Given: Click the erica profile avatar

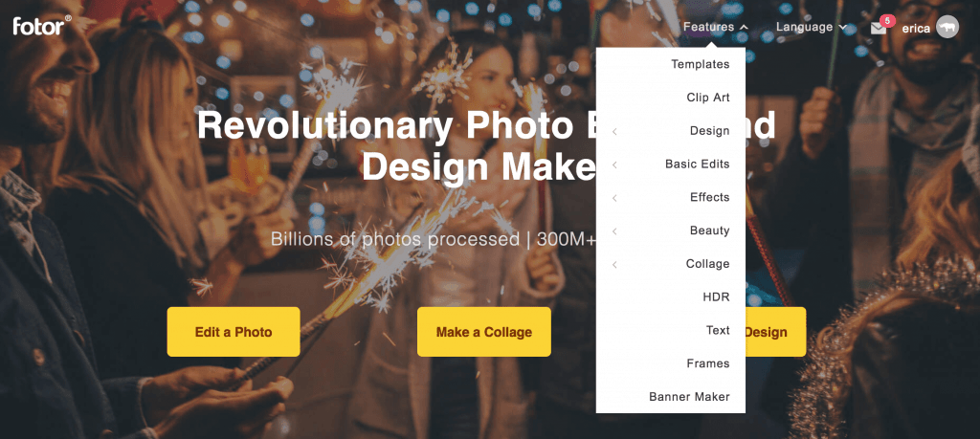Looking at the screenshot, I should 947,27.
